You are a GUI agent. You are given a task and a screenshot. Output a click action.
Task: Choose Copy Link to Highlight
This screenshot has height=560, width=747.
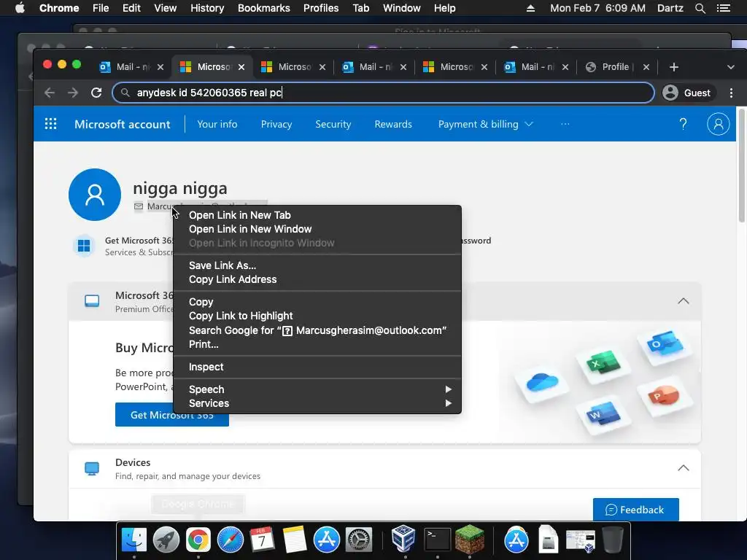pyautogui.click(x=317, y=316)
